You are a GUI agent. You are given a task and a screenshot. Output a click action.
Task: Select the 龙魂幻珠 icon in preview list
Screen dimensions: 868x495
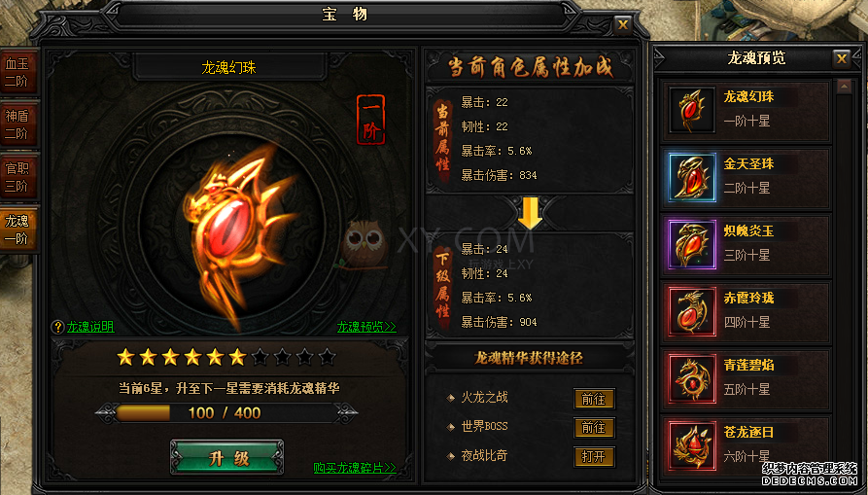(691, 110)
